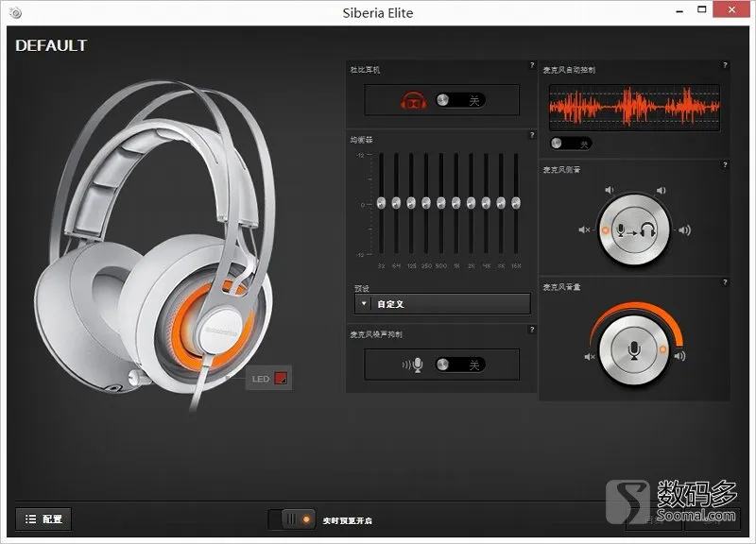Click the red Dolby headphone icon
756x544 pixels.
(413, 100)
